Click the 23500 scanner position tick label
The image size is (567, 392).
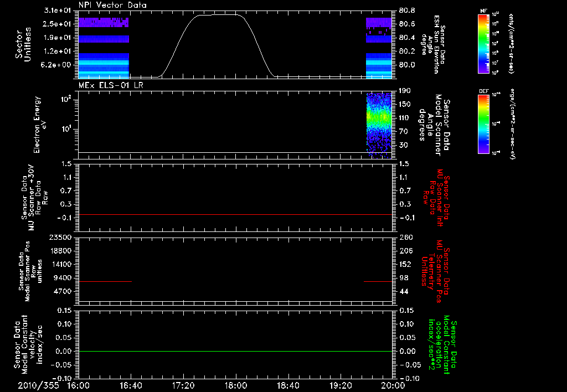pyautogui.click(x=60, y=237)
